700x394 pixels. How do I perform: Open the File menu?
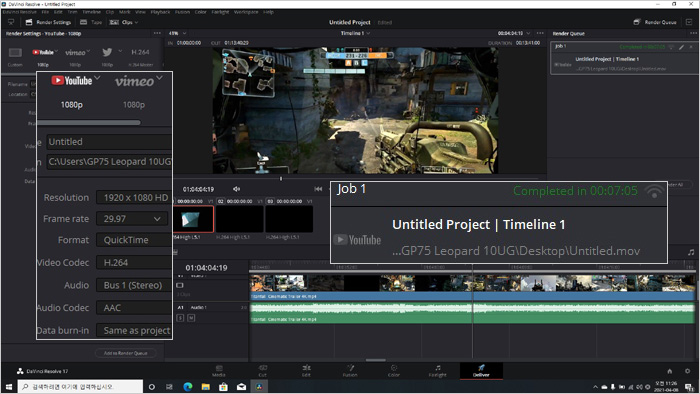45,12
